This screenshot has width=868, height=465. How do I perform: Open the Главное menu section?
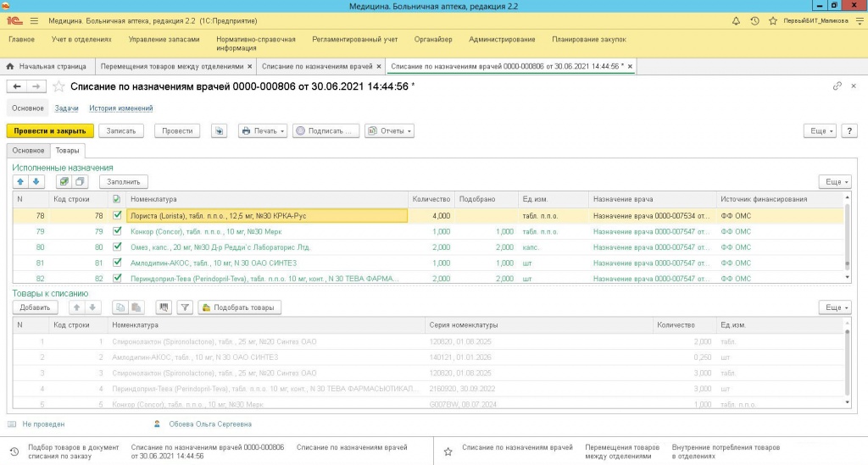(21, 39)
